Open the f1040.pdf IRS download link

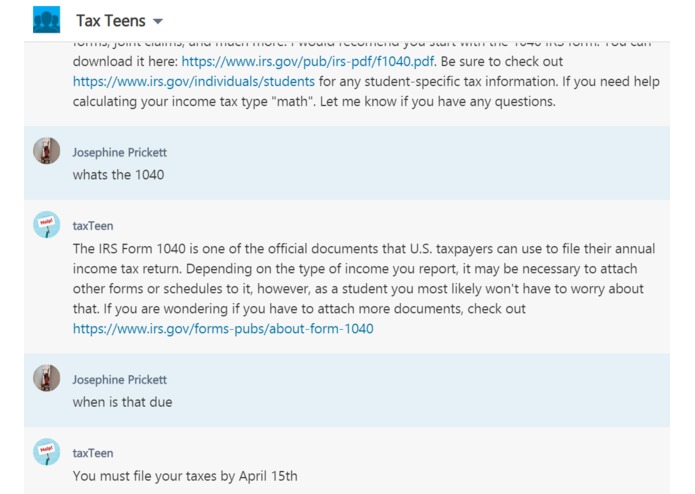(308, 61)
